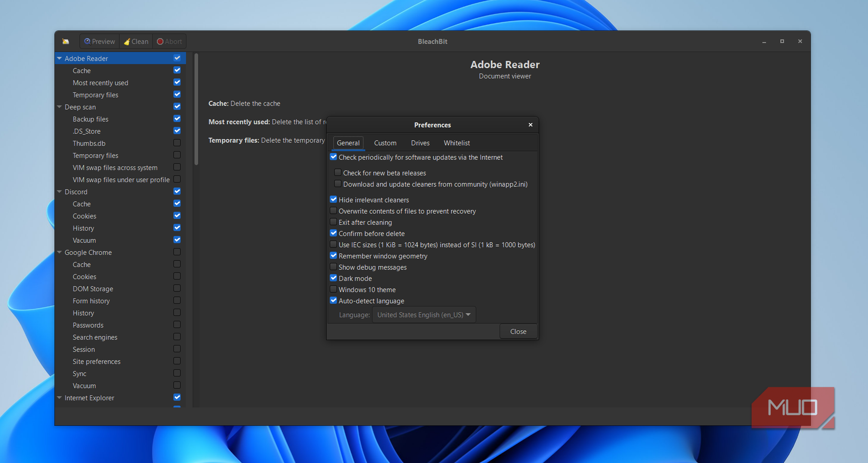
Task: Collapse the Google Chrome tree group
Action: (x=59, y=252)
